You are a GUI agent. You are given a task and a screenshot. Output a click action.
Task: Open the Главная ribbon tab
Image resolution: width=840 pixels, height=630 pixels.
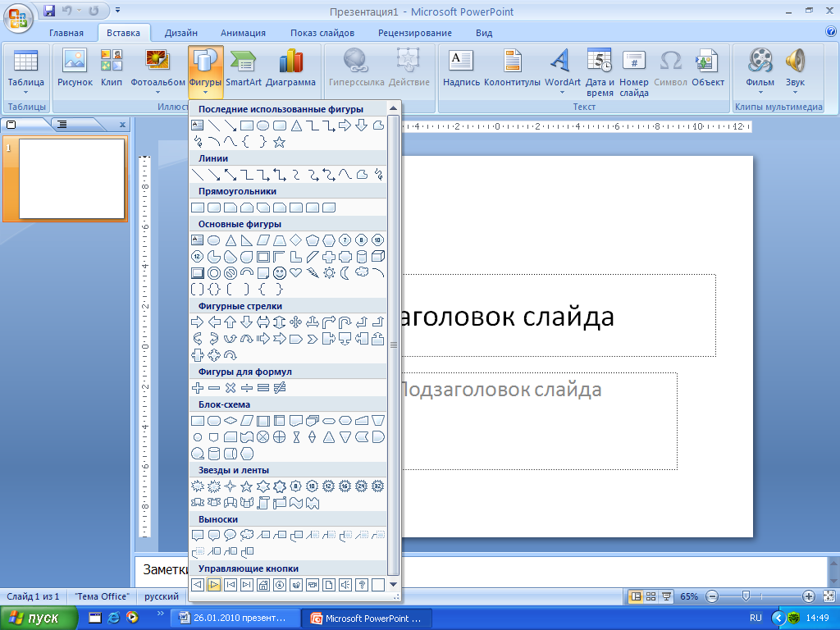pyautogui.click(x=66, y=33)
